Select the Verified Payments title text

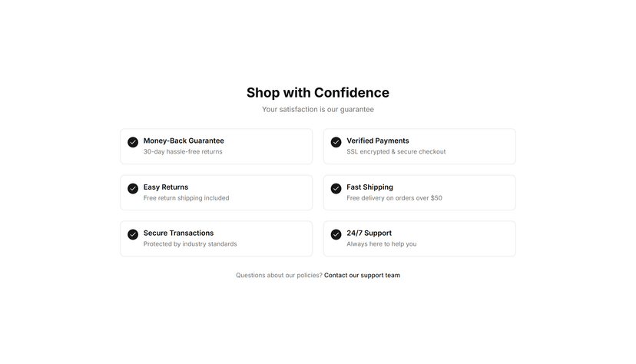click(x=378, y=141)
